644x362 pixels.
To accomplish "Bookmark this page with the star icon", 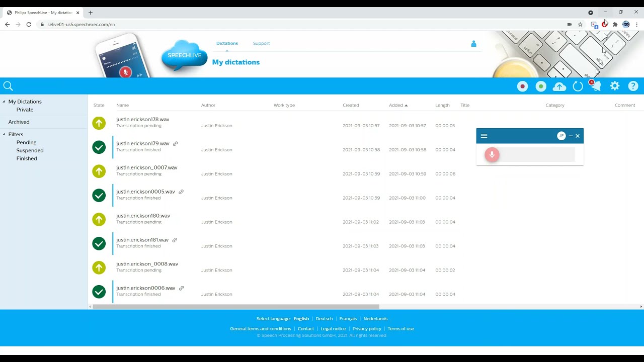I will pyautogui.click(x=580, y=24).
